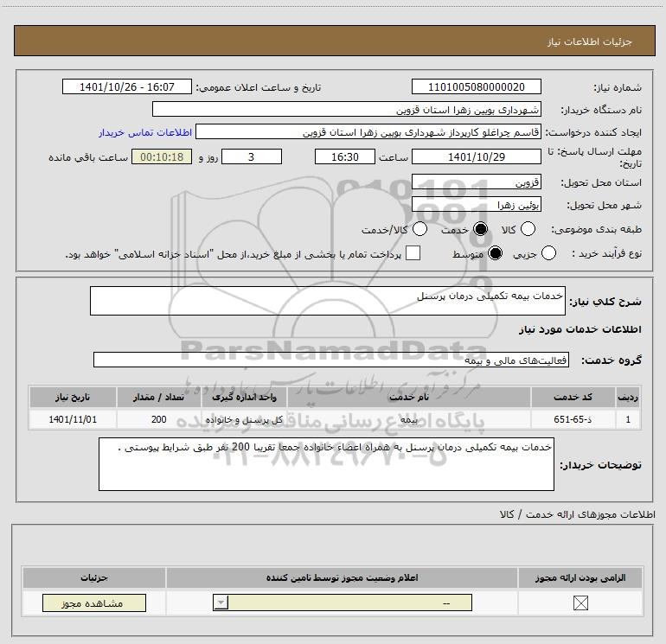Viewport: 666px width, 644px height.
Task: Click the تاریخ نیاز column header
Action: pyautogui.click(x=73, y=397)
